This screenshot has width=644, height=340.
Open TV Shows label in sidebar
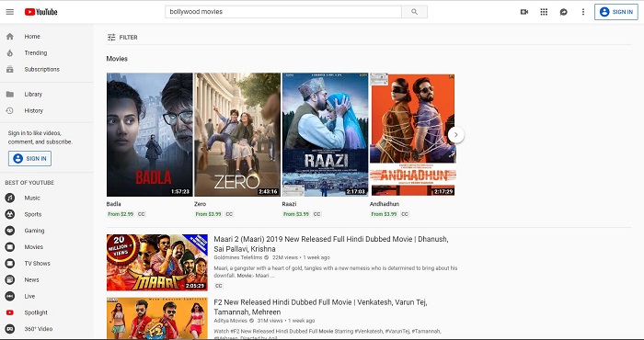(37, 264)
